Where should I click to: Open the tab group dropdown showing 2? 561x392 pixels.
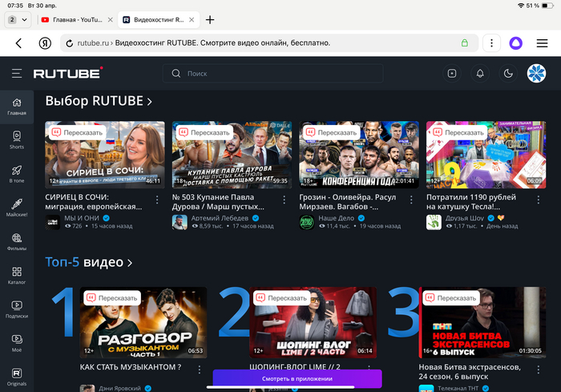[18, 19]
